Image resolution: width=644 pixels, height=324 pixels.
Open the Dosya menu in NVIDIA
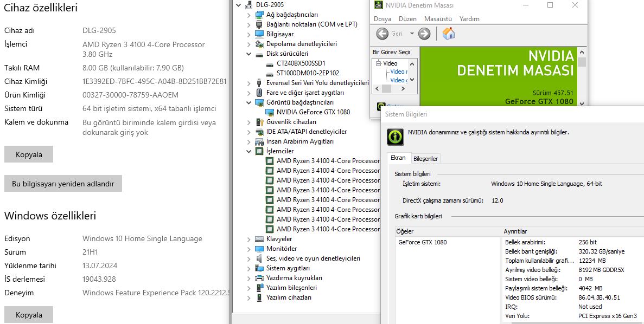tap(382, 19)
